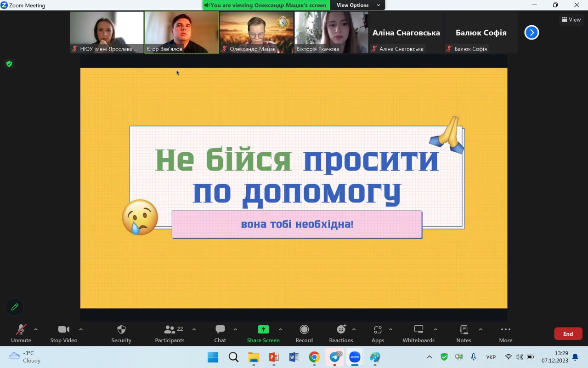Open the View layout menu

(x=571, y=20)
